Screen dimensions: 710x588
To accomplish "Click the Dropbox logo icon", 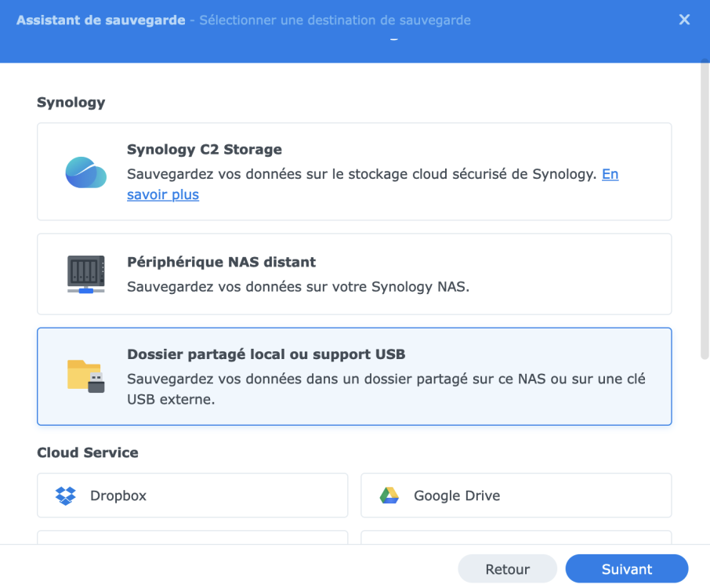I will click(66, 495).
